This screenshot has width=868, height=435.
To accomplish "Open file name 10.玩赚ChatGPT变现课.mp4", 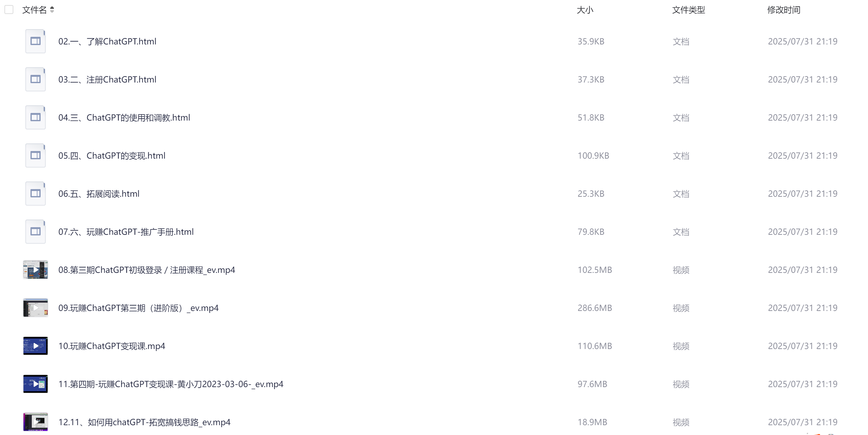I will click(x=112, y=346).
